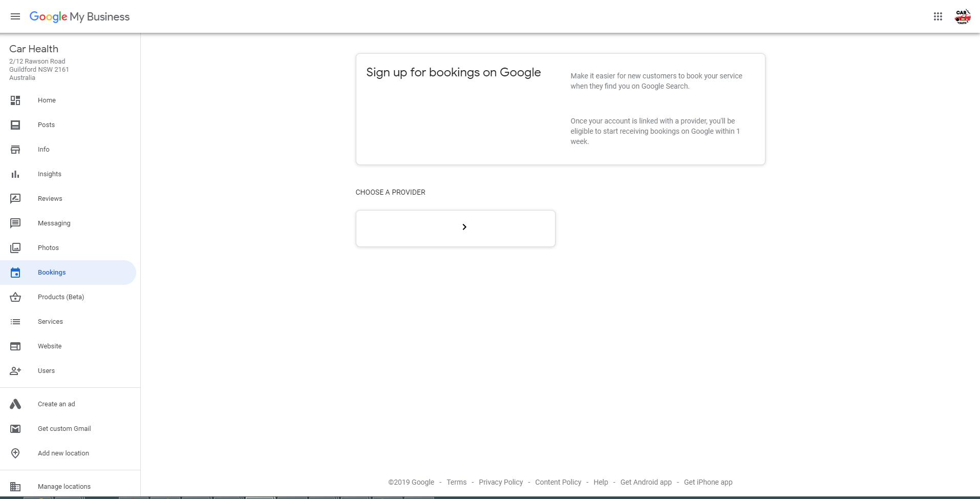The width and height of the screenshot is (980, 499).
Task: Open Posts from the sidebar
Action: (x=68, y=125)
